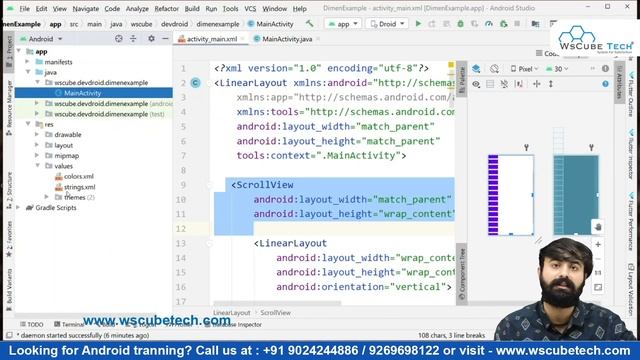
Task: Open the Terminal tool window
Action: click(69, 324)
